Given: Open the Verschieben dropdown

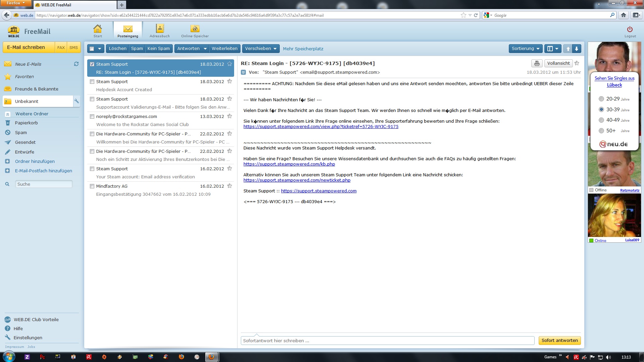Looking at the screenshot, I should pos(261,49).
